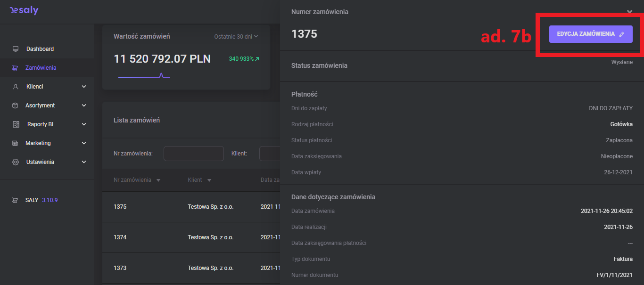Sort by Klient column header

[199, 180]
